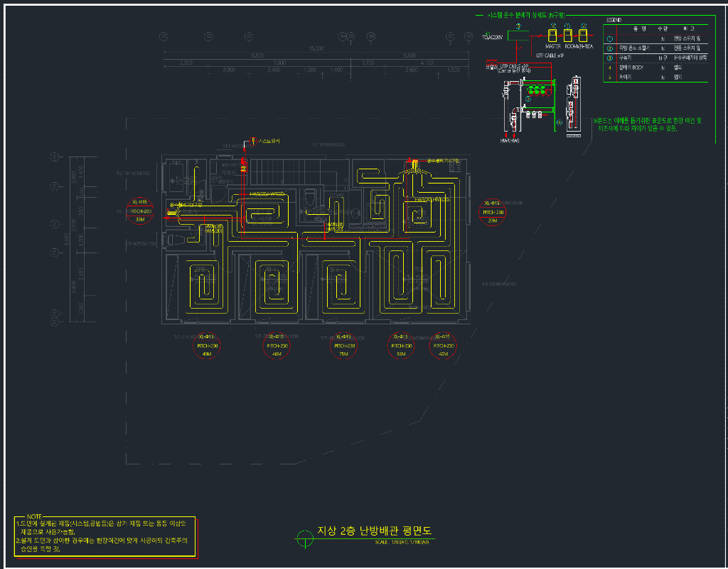The width and height of the screenshot is (728, 569).
Task: Click the 15,000 overall dimension text
Action: coord(316,48)
